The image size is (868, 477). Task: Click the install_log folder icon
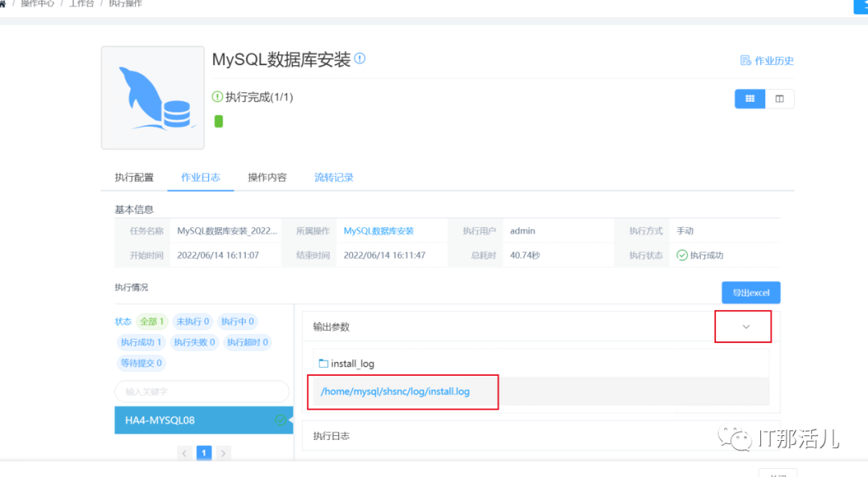click(323, 363)
